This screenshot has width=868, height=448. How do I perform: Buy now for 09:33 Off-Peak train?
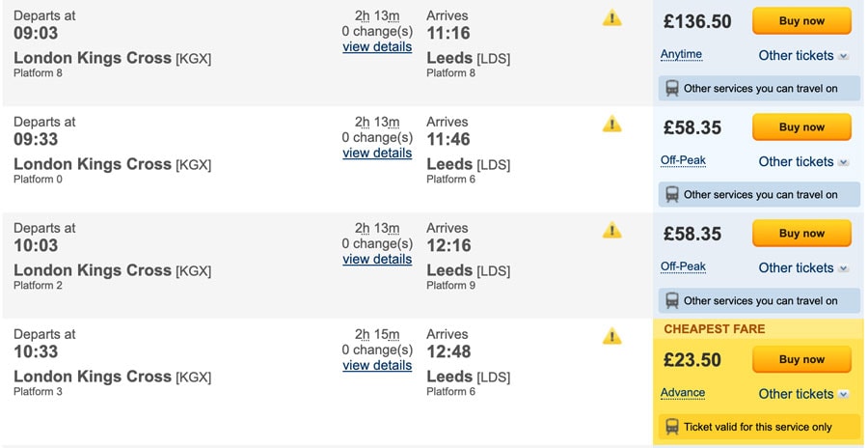[x=801, y=127]
